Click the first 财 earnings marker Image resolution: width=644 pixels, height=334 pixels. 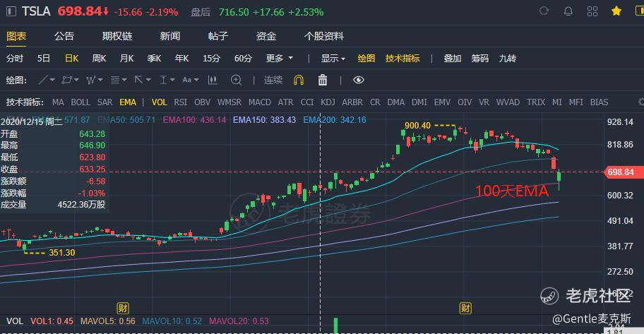(123, 308)
